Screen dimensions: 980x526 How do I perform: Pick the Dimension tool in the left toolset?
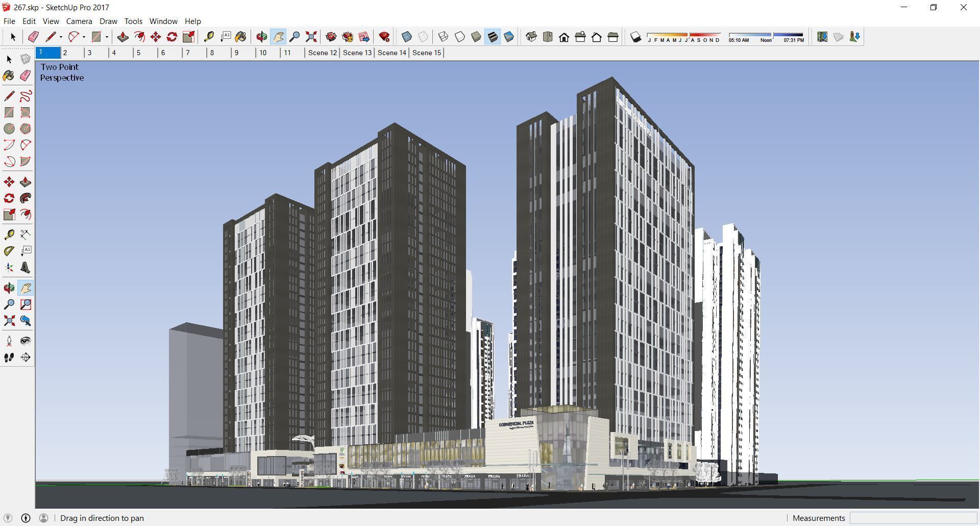(x=26, y=235)
